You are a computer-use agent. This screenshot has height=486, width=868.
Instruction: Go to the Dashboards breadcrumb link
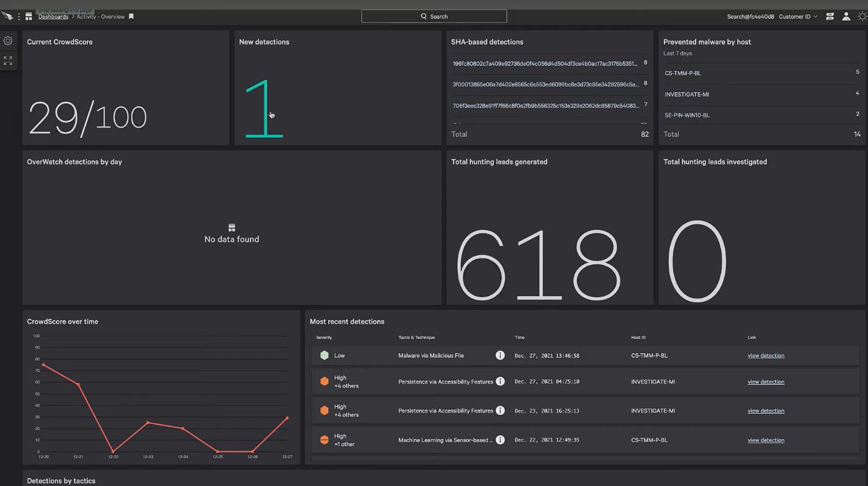point(54,16)
